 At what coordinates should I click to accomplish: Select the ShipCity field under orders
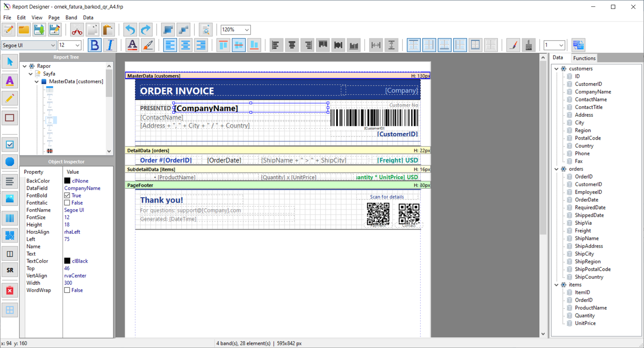(584, 254)
